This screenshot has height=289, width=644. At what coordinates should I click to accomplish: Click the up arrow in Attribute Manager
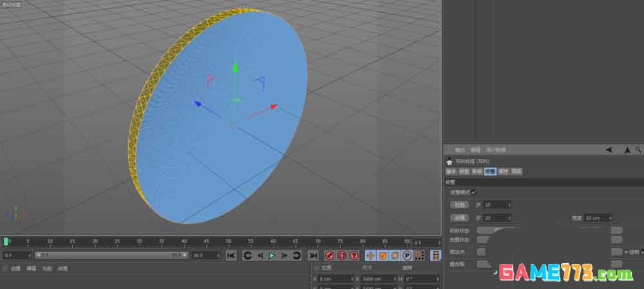(x=627, y=150)
